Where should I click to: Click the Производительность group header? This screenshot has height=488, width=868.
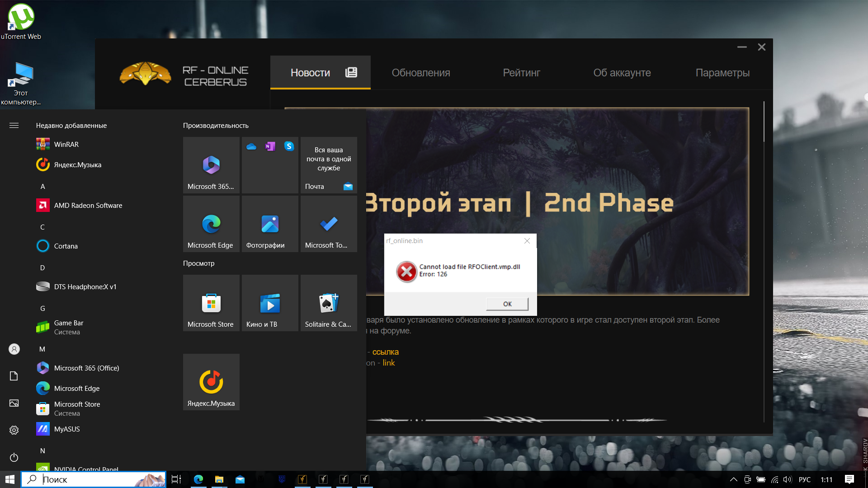coord(216,125)
